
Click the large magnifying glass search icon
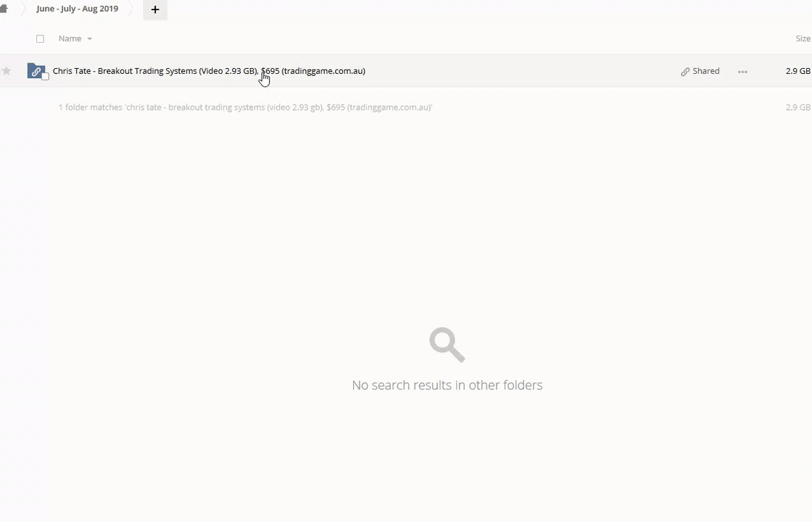(x=447, y=344)
